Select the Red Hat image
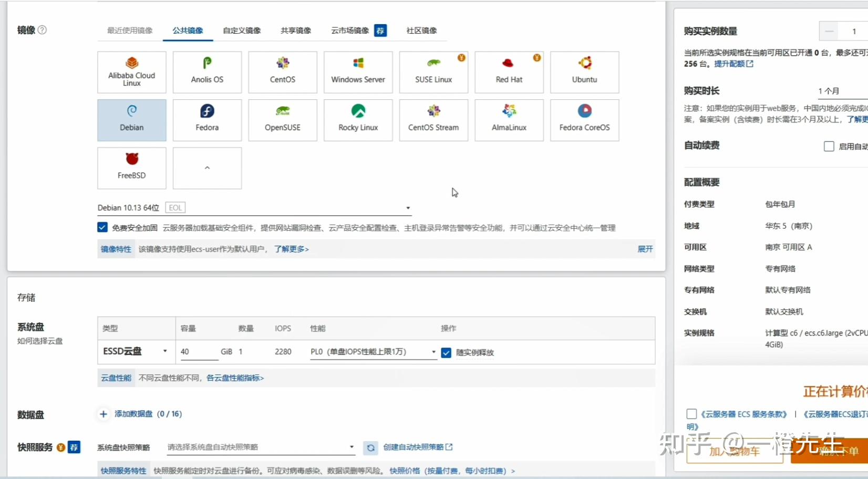868x479 pixels. point(509,72)
